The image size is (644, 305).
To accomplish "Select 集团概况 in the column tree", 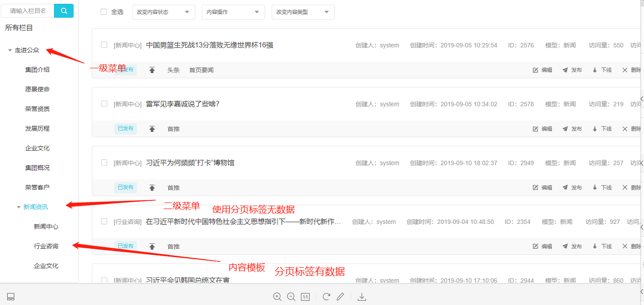I will [37, 168].
